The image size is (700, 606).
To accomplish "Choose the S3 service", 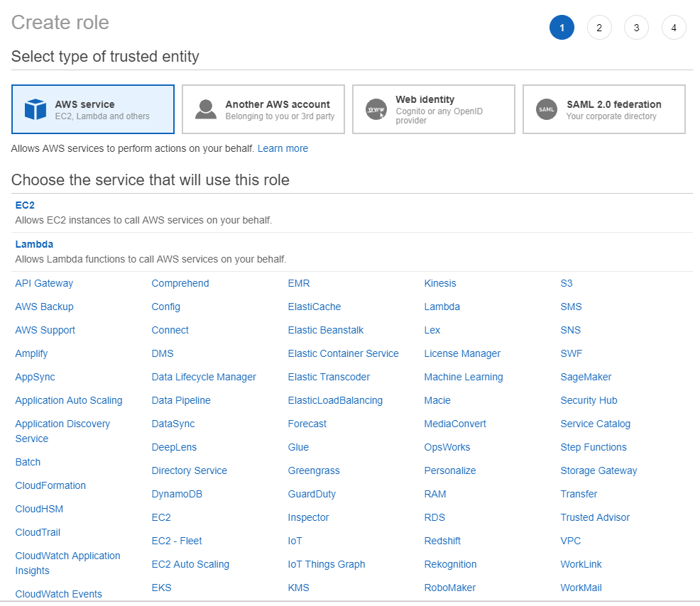I will 566,283.
